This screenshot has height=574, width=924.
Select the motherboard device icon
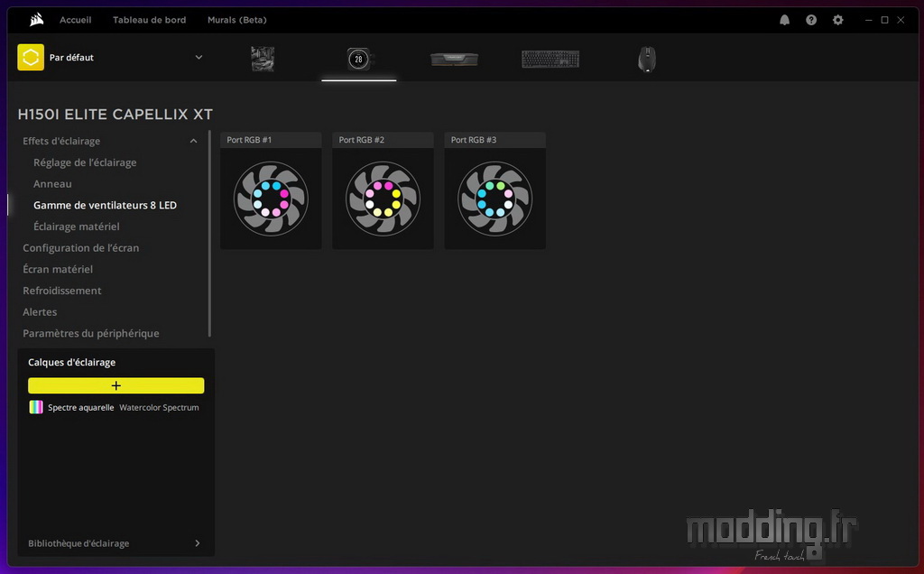(x=263, y=59)
